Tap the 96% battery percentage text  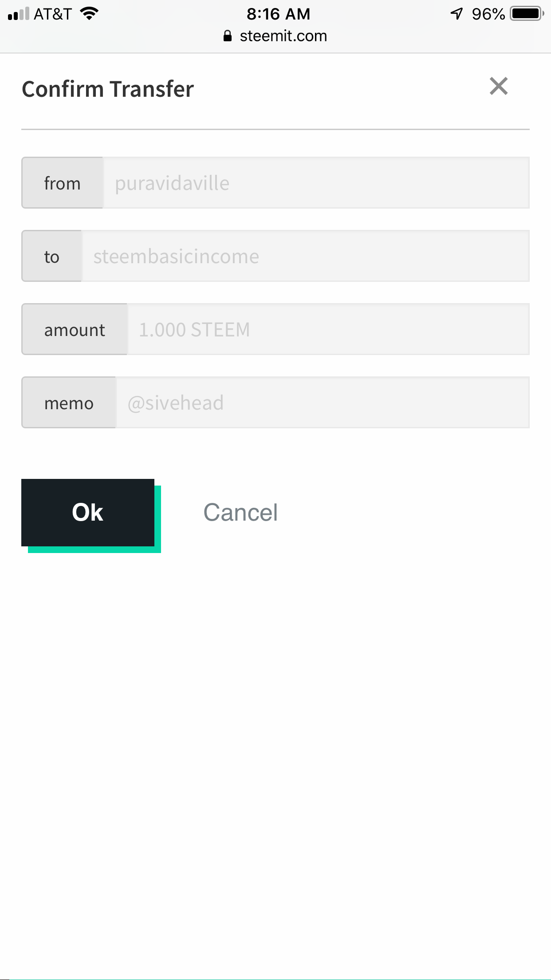(x=488, y=14)
